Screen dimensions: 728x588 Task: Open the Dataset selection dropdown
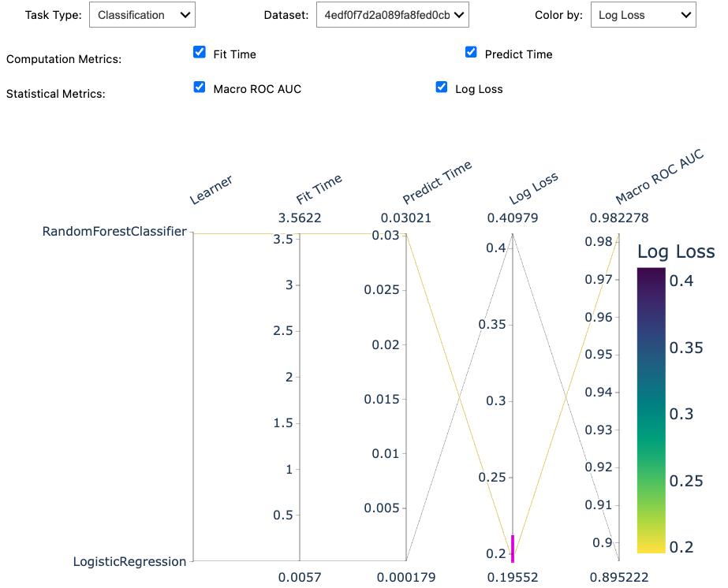point(392,14)
